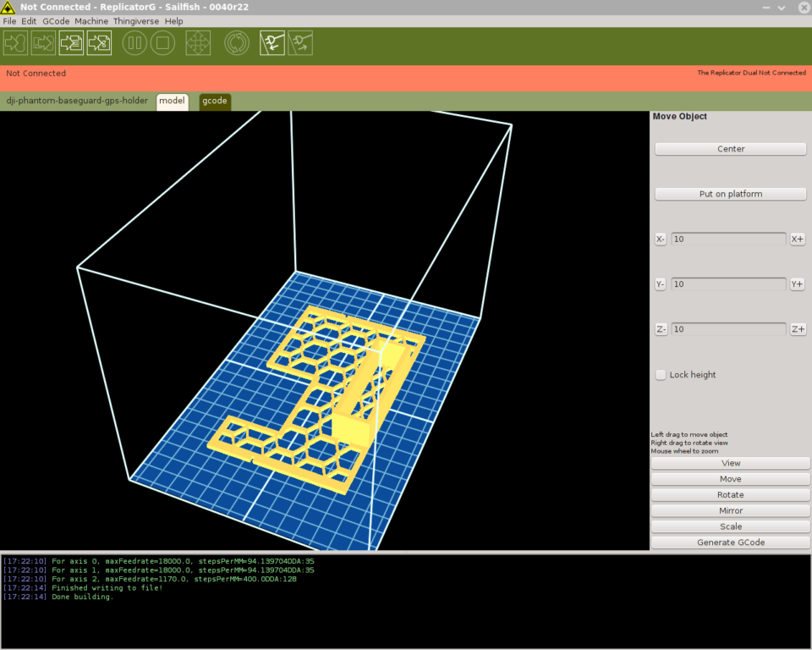The width and height of the screenshot is (812, 650).
Task: Click the 'Left drag to move object' hint
Action: tap(689, 434)
